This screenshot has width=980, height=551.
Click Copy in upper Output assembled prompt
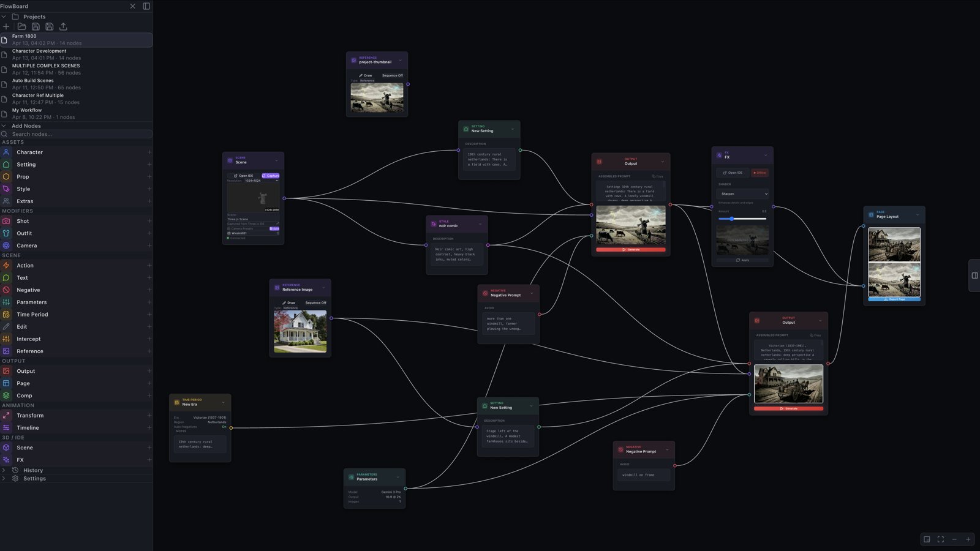point(658,176)
